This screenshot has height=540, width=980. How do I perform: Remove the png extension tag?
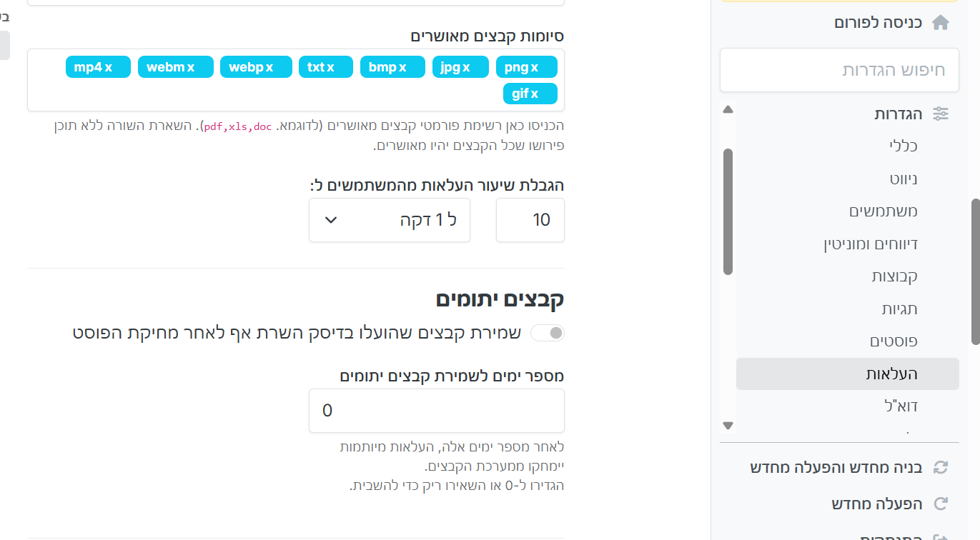coord(534,68)
